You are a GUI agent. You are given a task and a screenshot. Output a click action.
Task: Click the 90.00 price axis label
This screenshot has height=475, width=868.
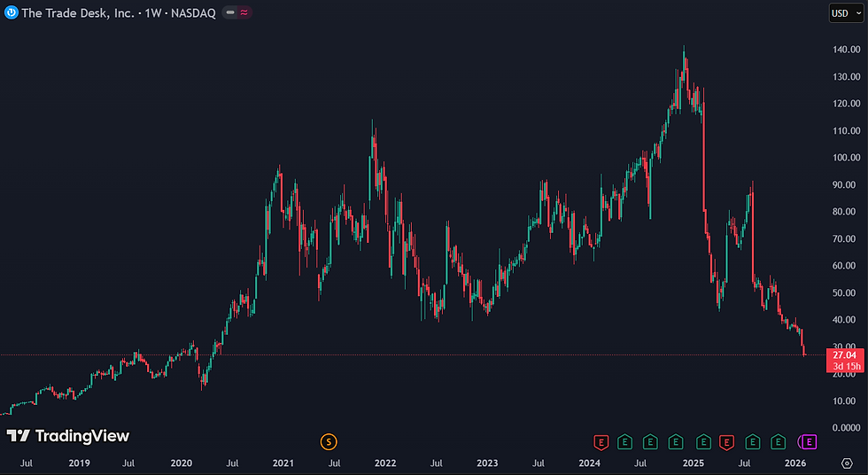pyautogui.click(x=844, y=184)
